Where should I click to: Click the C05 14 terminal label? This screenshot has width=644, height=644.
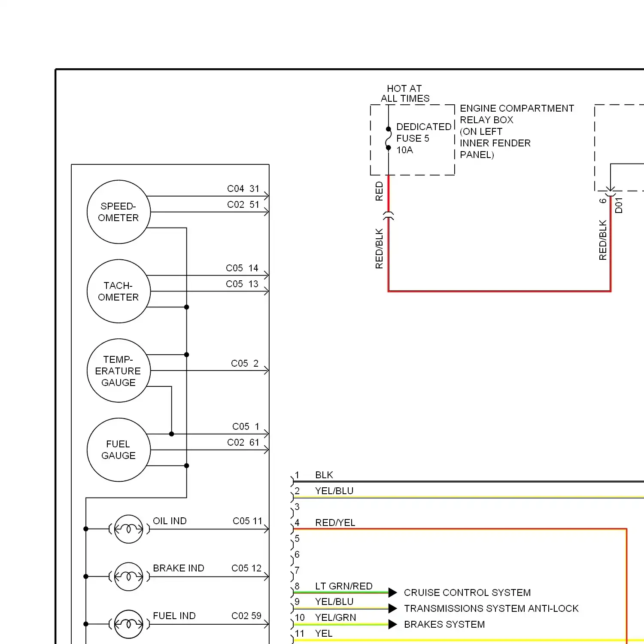pyautogui.click(x=242, y=268)
